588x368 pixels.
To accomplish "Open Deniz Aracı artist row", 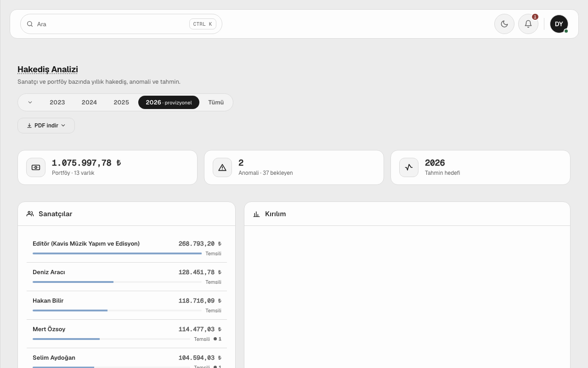I will pos(127,276).
